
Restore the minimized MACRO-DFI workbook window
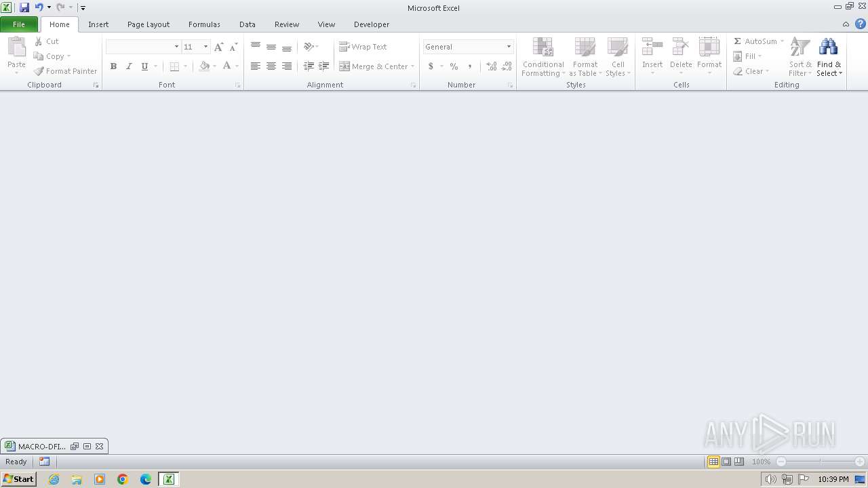[75, 446]
